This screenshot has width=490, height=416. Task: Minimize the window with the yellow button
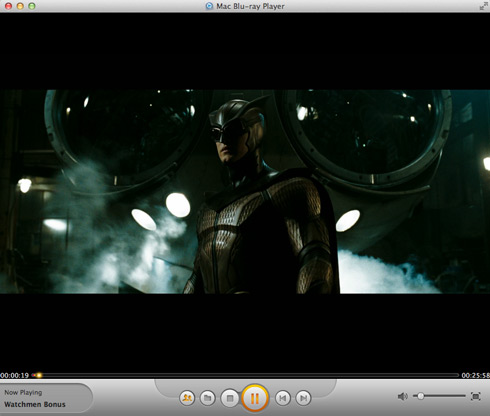point(20,6)
